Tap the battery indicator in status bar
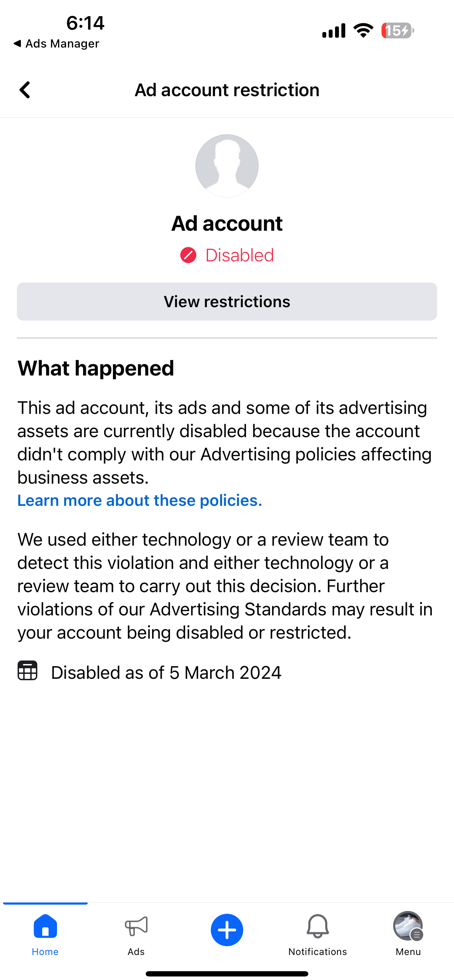This screenshot has height=980, width=454. 397,30
